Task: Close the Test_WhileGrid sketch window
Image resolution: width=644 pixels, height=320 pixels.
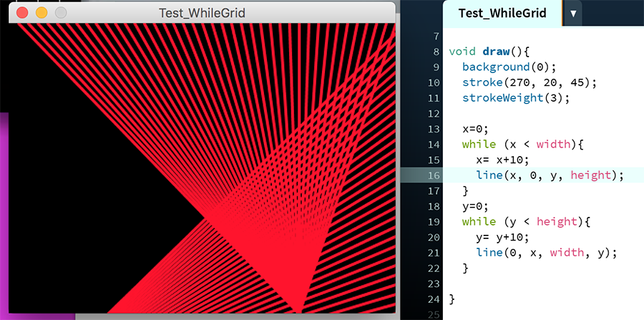Action: [22, 13]
